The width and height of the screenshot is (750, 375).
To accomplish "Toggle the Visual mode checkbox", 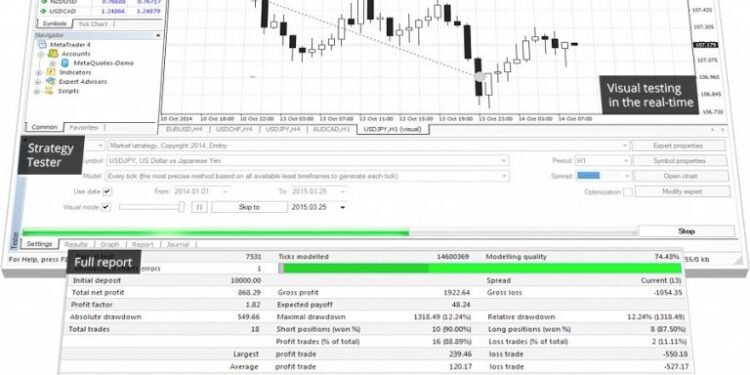I will point(106,207).
